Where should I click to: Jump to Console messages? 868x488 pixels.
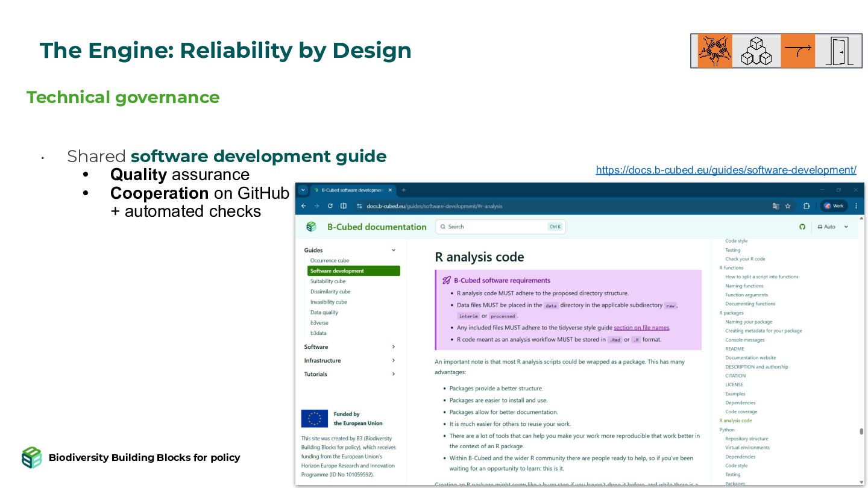[x=745, y=340]
